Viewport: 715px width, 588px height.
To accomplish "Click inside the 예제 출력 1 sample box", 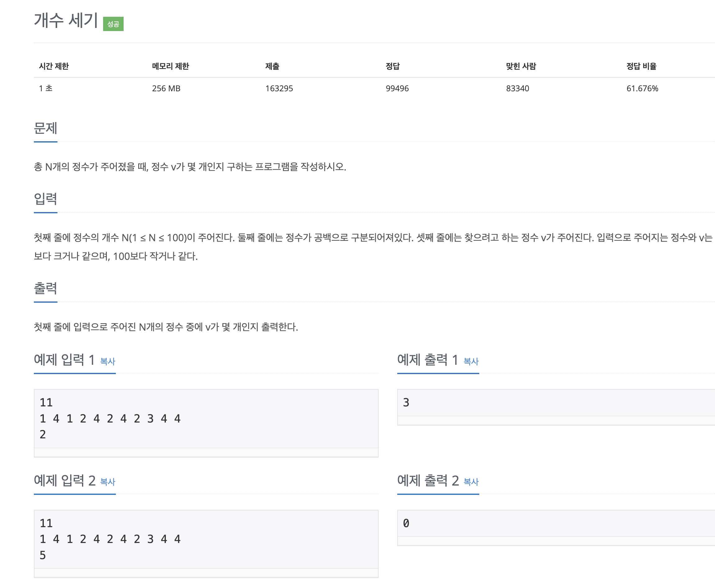I will (x=556, y=403).
